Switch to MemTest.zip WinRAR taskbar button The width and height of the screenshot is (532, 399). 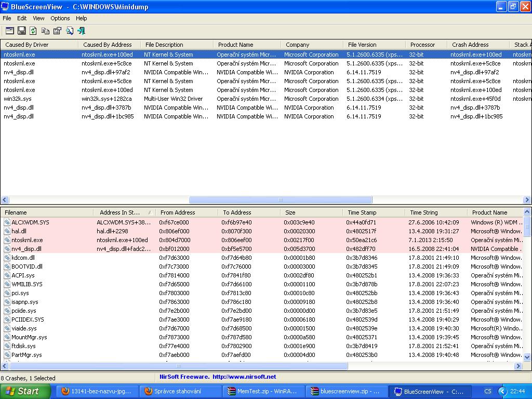click(263, 391)
